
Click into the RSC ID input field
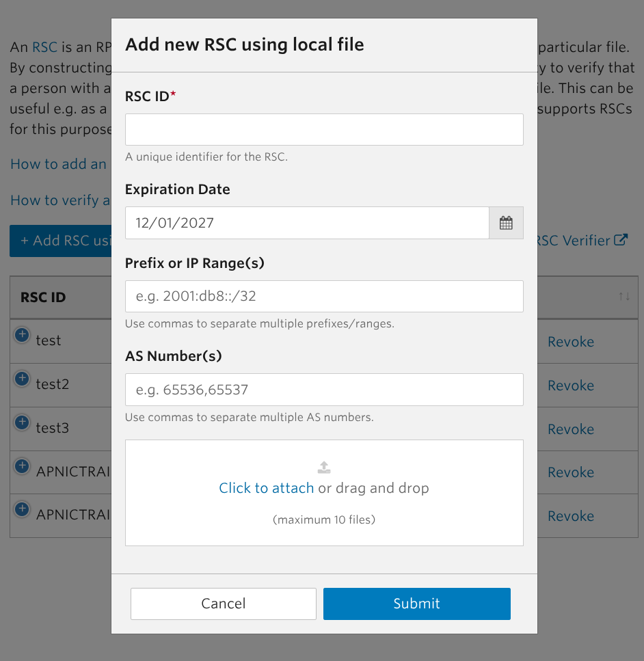click(x=323, y=129)
